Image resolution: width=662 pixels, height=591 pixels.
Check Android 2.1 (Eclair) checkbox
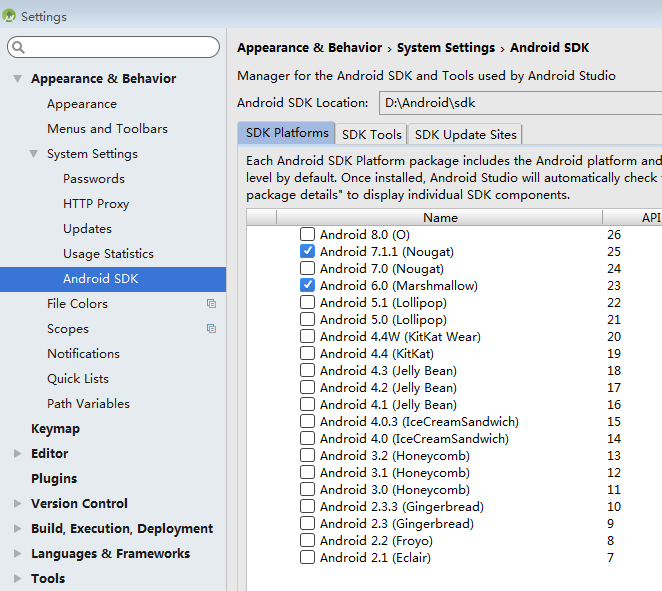[x=307, y=557]
